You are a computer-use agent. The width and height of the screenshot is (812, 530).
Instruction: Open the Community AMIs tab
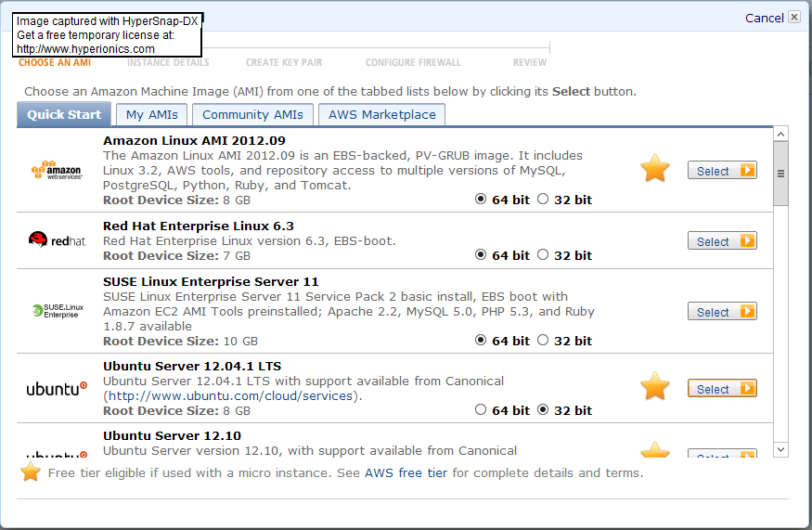point(252,114)
